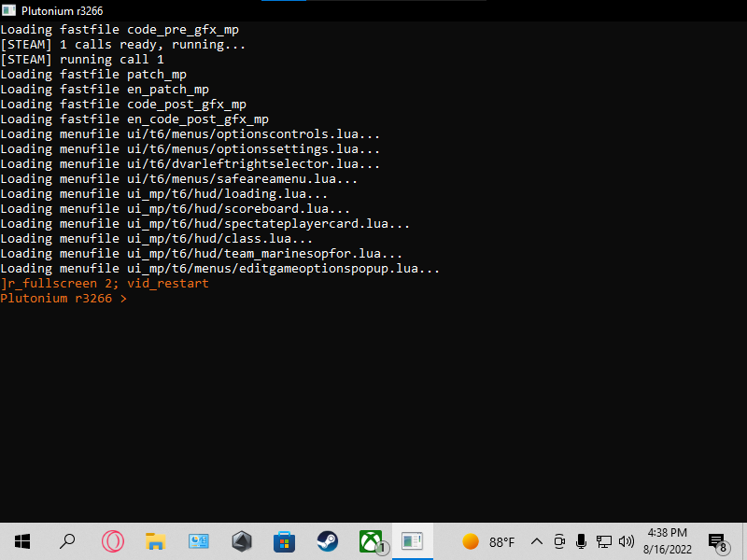Click date 8/16/2022 in taskbar
The width and height of the screenshot is (747, 560).
click(x=667, y=550)
